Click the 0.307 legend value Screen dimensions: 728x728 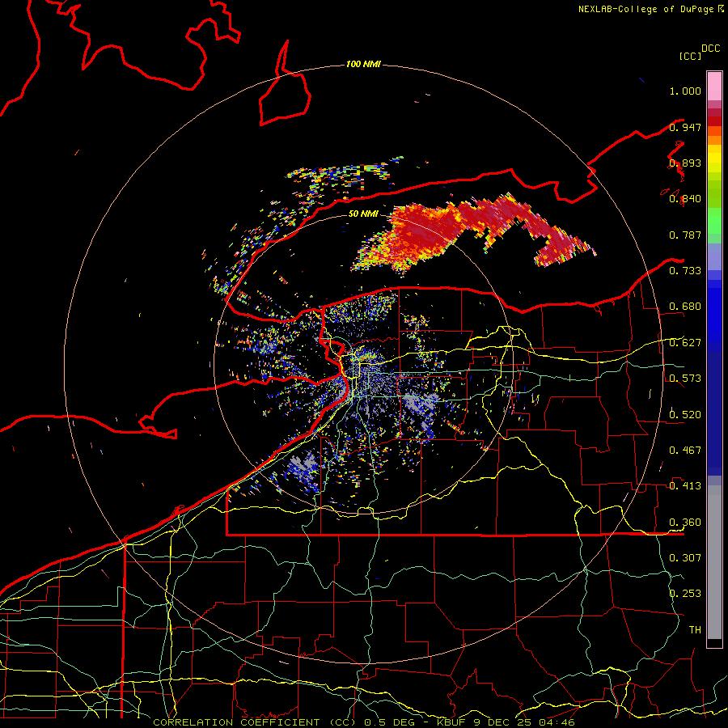(x=685, y=557)
